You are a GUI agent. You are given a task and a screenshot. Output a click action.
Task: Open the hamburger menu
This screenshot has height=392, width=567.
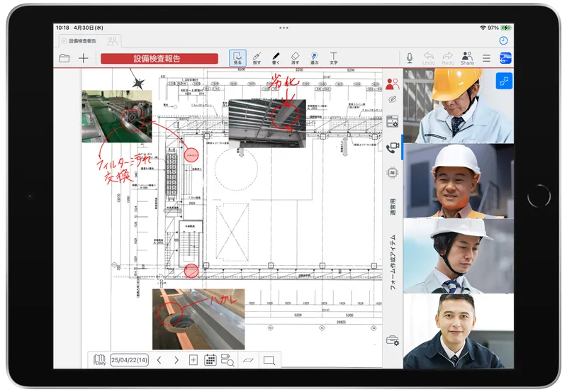[x=486, y=58]
